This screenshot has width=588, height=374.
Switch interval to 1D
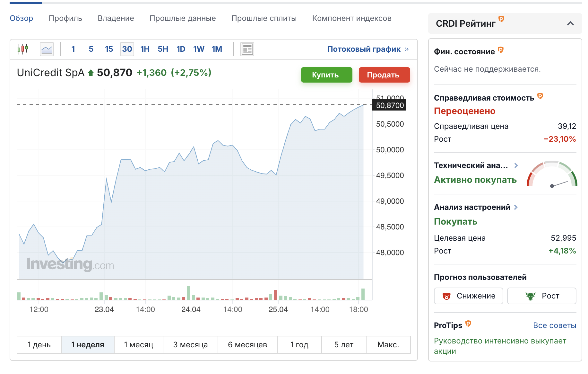[x=181, y=49]
